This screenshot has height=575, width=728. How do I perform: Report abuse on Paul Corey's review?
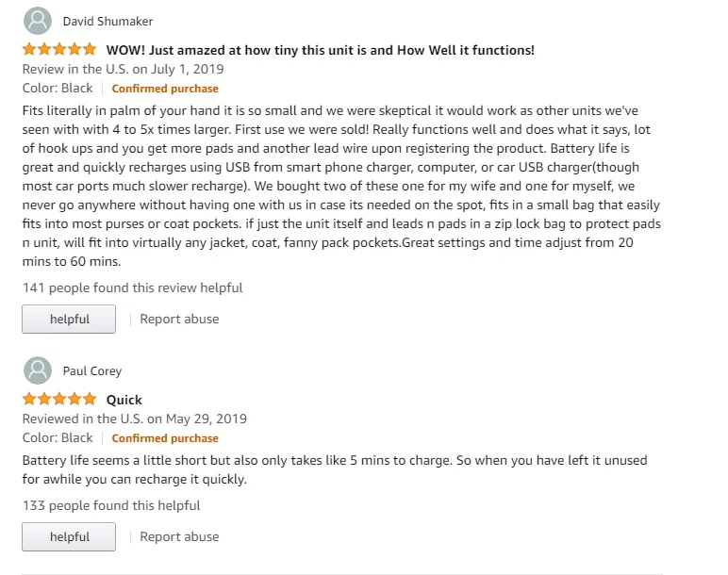(x=179, y=536)
